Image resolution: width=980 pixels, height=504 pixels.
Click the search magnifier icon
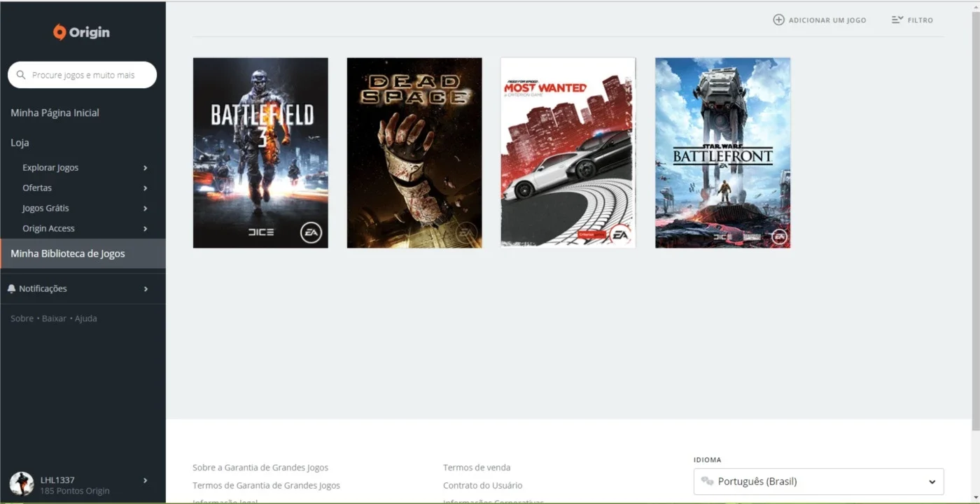click(x=21, y=75)
